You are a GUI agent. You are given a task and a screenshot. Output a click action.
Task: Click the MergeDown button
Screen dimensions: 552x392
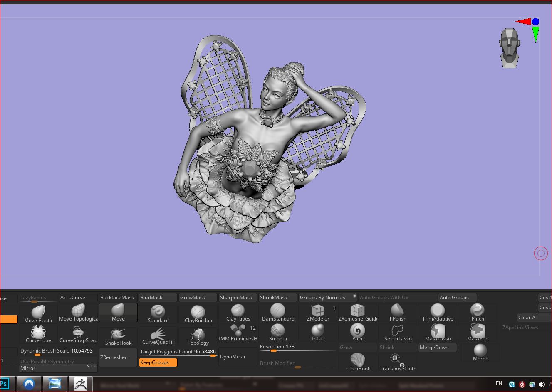pos(437,348)
